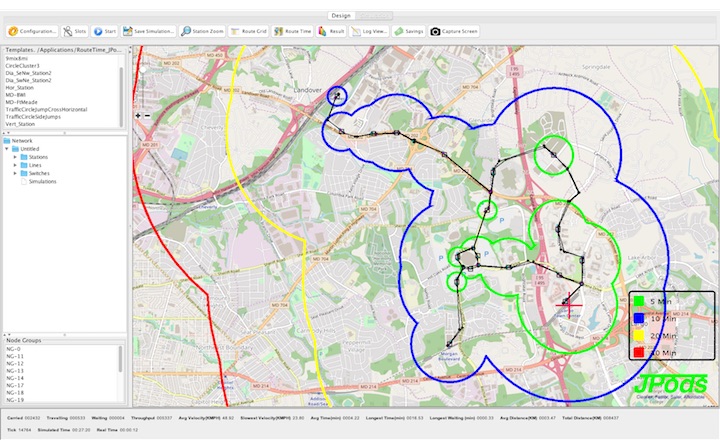Viewport: 720px width, 440px height.
Task: Expand the Stations folder
Action: 16,157
